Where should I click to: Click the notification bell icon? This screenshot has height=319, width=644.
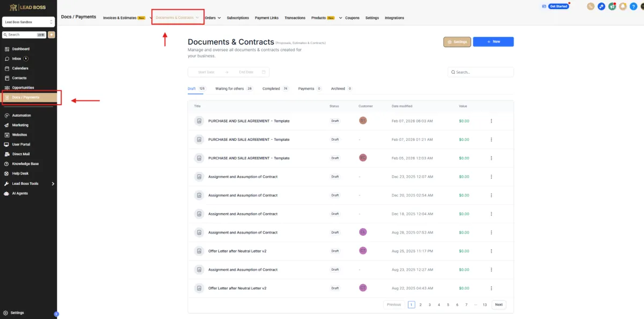click(623, 6)
